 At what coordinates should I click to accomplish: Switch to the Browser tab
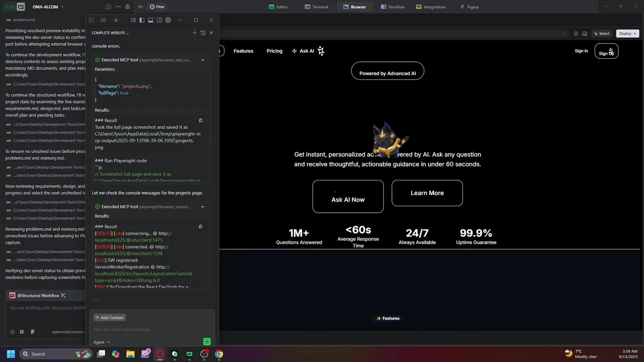[x=354, y=7]
